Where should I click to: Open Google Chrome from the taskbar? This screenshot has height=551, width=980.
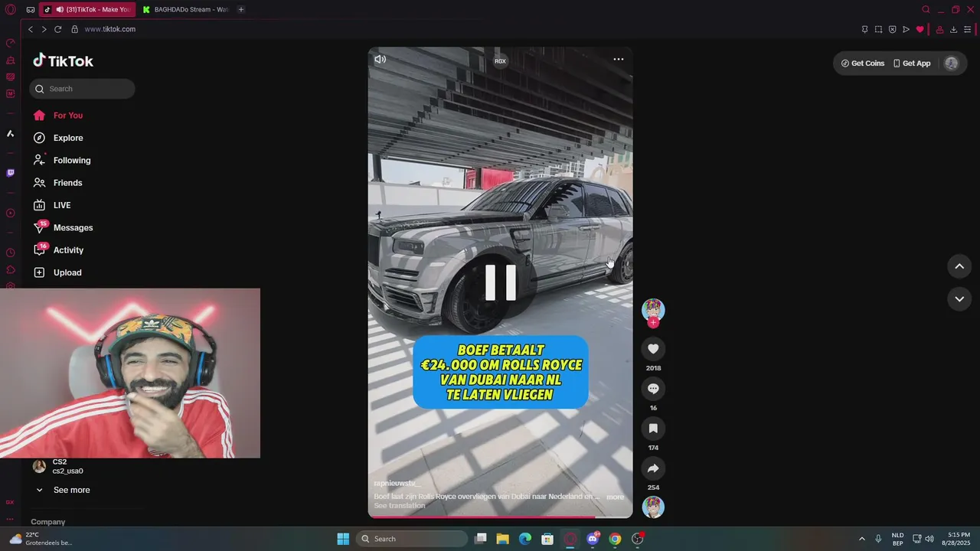click(615, 539)
